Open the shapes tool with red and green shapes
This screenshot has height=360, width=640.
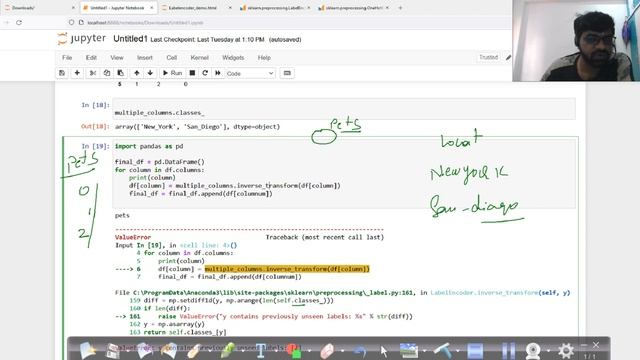click(294, 350)
